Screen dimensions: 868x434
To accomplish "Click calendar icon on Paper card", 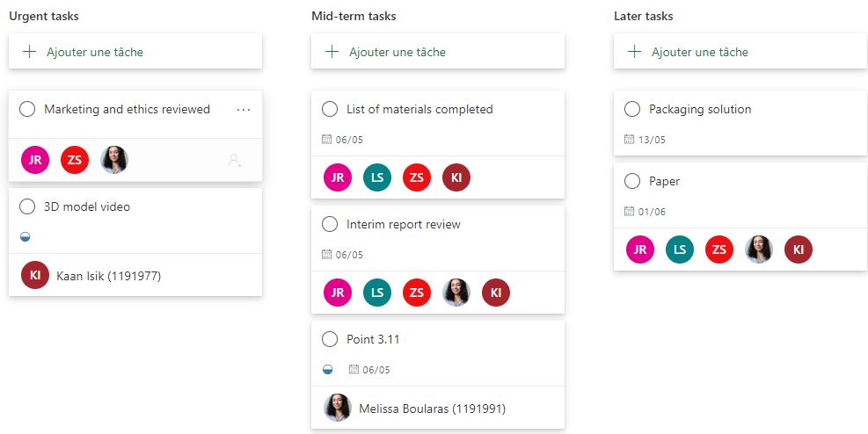I will [629, 211].
